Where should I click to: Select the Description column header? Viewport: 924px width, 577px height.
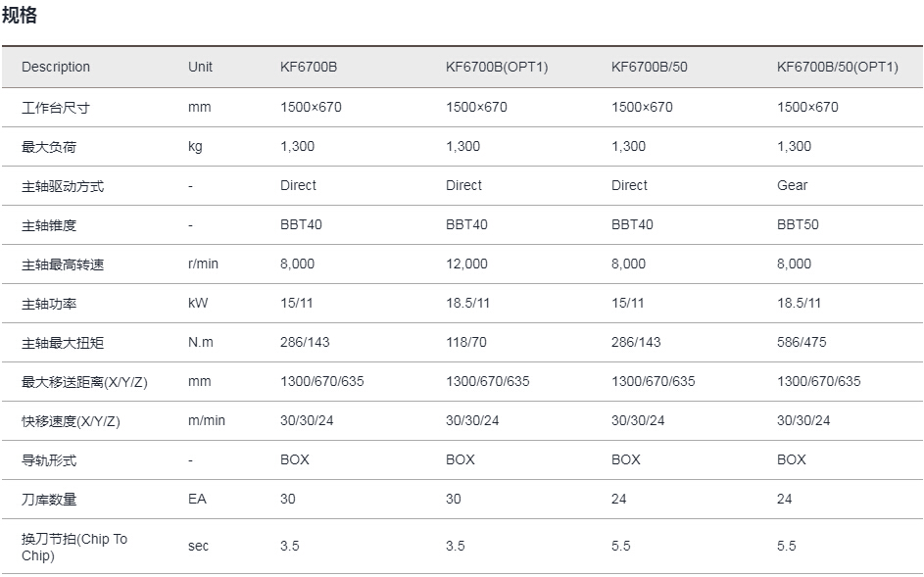click(56, 67)
